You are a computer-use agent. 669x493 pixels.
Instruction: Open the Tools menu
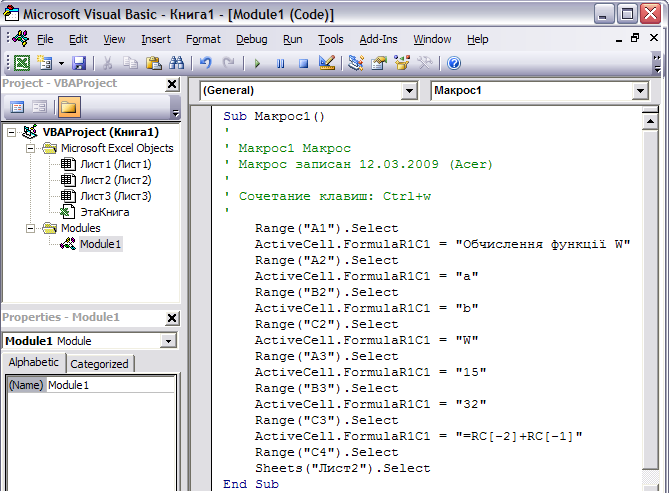click(x=331, y=39)
